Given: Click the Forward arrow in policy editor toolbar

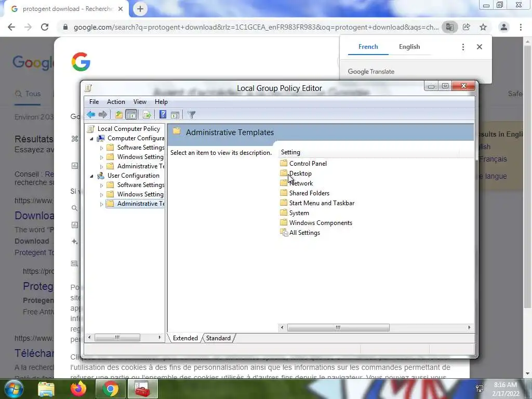Looking at the screenshot, I should tap(102, 115).
